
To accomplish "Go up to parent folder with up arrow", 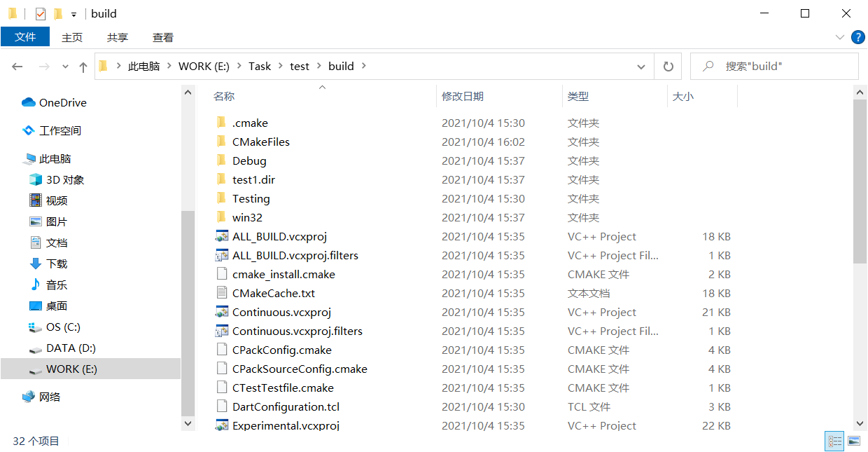I will (x=83, y=66).
